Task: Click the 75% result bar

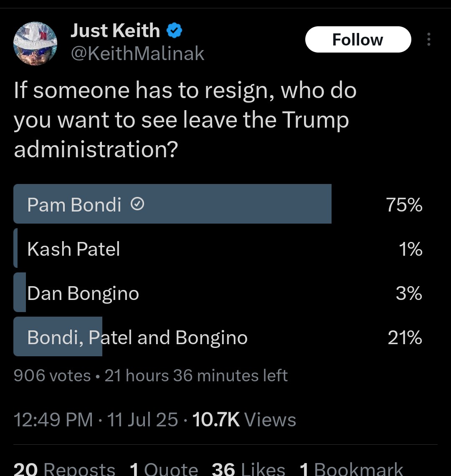Action: click(x=172, y=204)
